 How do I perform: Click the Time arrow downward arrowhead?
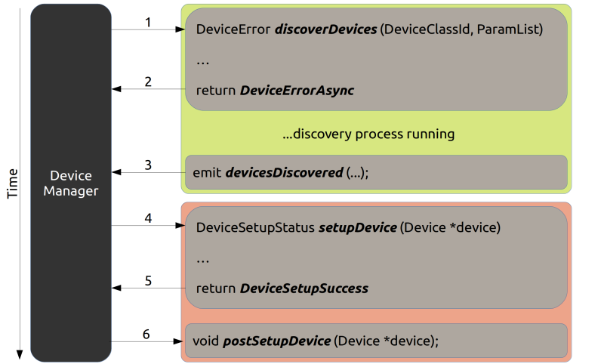20,354
